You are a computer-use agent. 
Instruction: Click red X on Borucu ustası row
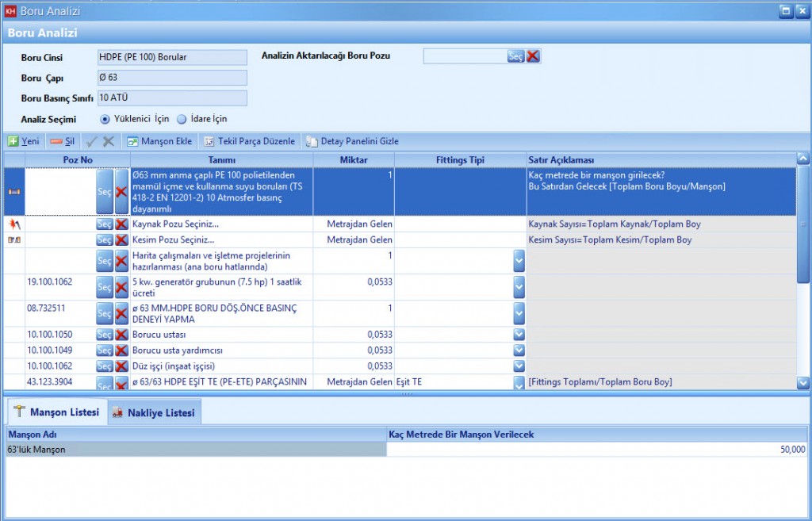click(x=121, y=335)
